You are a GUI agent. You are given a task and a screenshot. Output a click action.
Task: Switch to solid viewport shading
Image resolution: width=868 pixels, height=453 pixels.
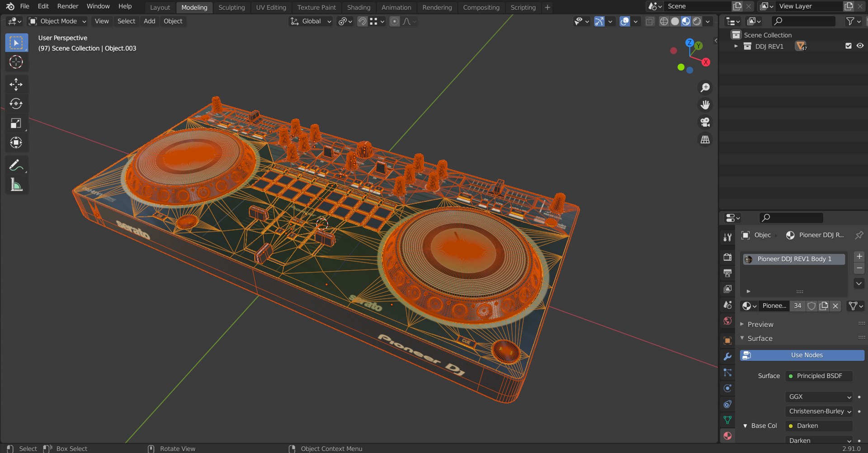[675, 21]
